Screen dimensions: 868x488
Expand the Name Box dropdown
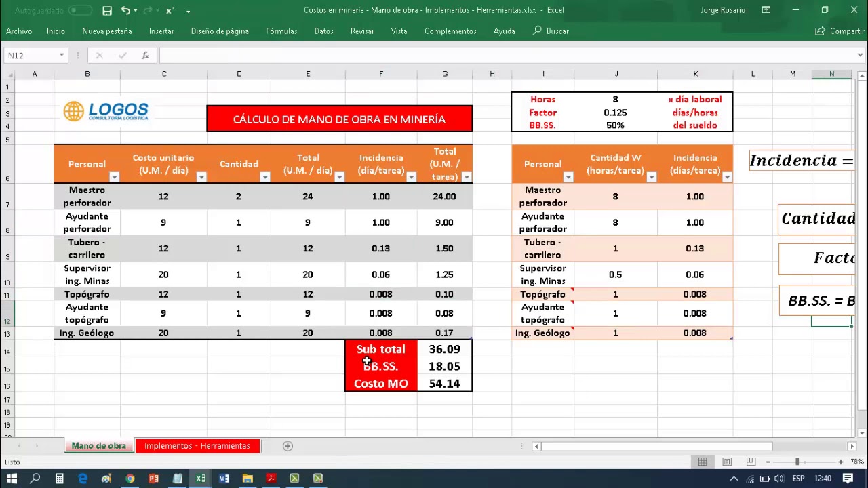point(62,56)
